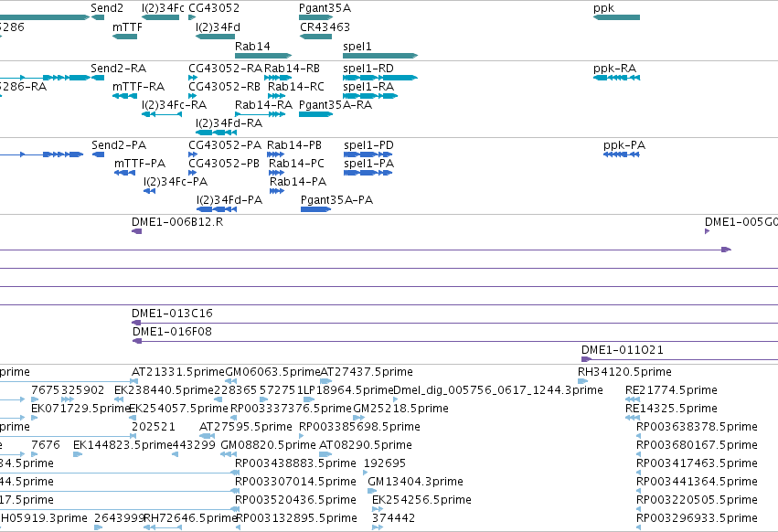
Task: Click the Rab14-RB transcript
Action: 278,78
